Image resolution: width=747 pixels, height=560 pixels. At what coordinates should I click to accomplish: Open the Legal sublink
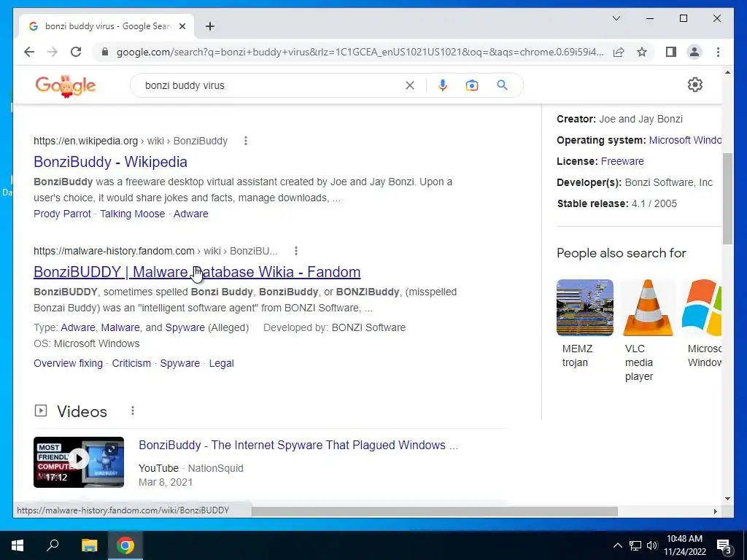221,363
